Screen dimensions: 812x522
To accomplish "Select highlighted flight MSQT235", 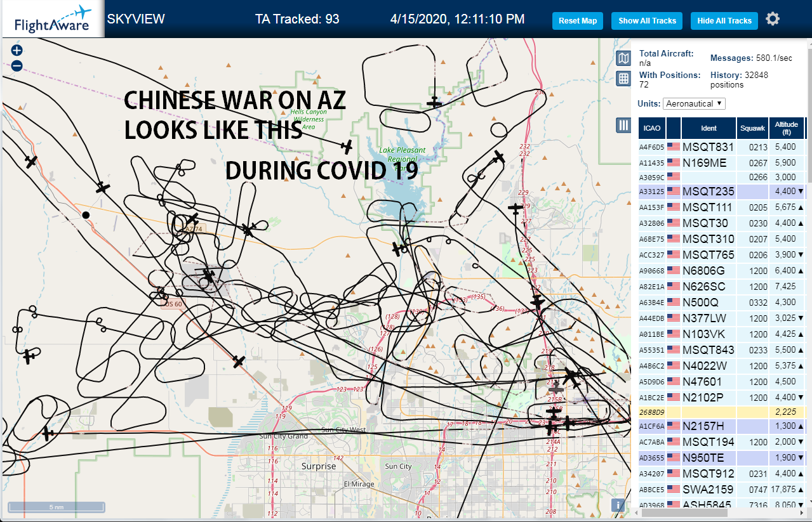I will click(x=722, y=192).
